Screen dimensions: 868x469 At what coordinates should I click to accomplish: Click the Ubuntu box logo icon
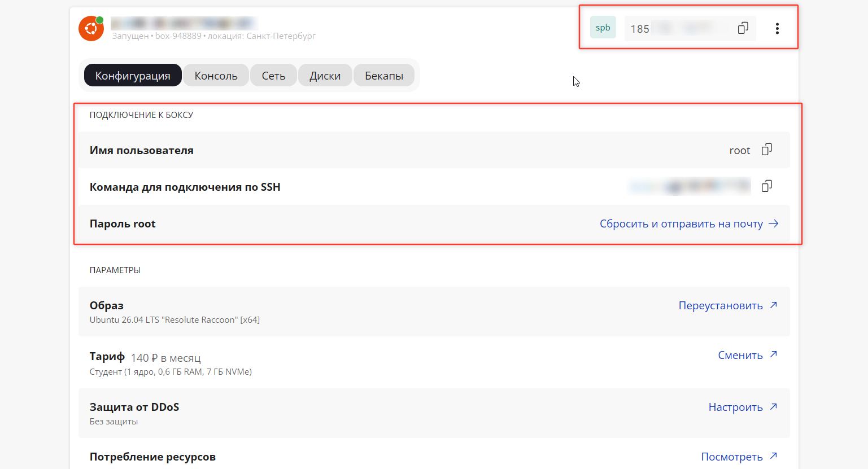(91, 28)
